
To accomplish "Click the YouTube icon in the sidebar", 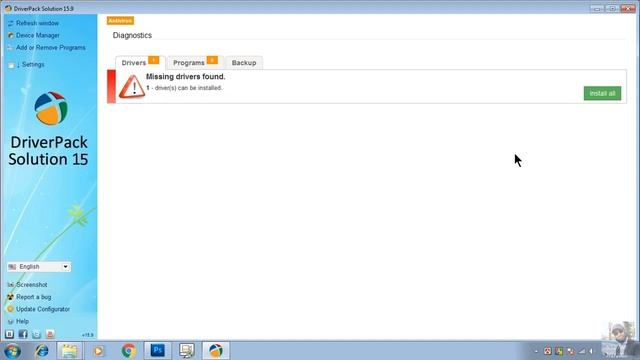I will (50, 334).
